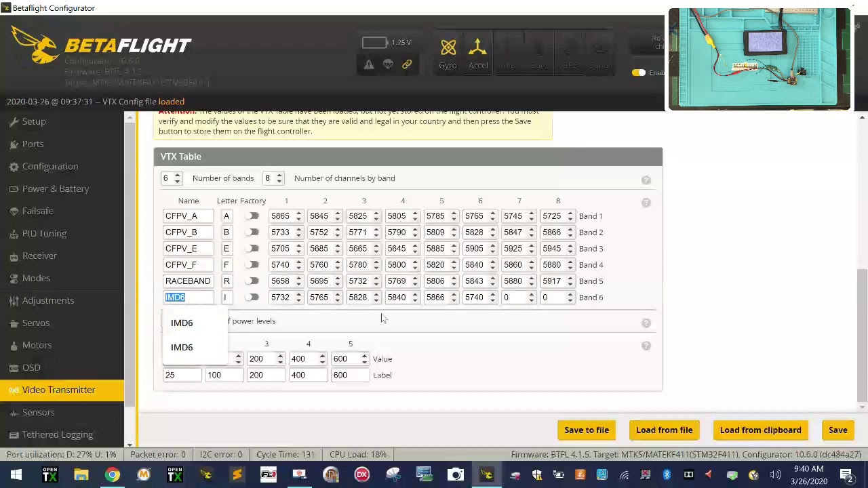The height and width of the screenshot is (488, 868).
Task: Toggle Factory switch for Band 6
Action: (x=252, y=298)
